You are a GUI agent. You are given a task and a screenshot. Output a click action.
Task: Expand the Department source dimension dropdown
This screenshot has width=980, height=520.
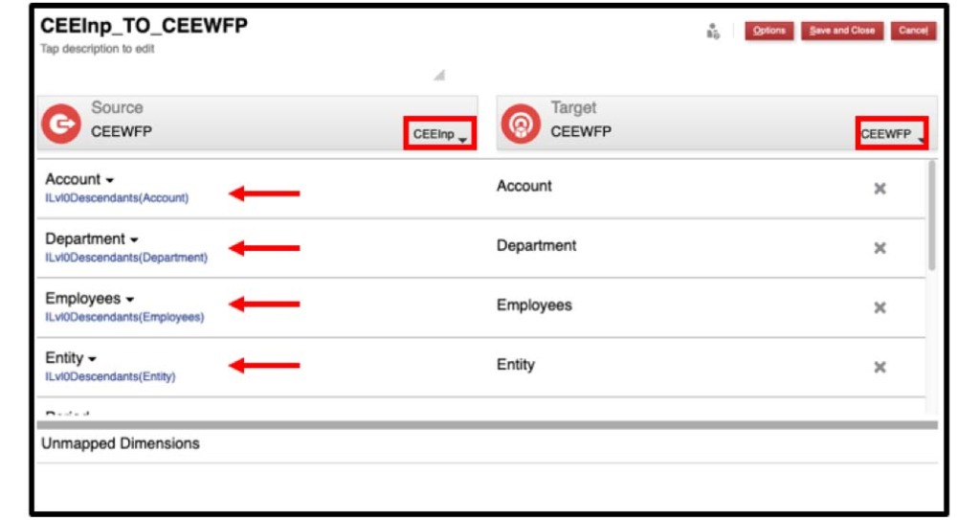pos(134,239)
